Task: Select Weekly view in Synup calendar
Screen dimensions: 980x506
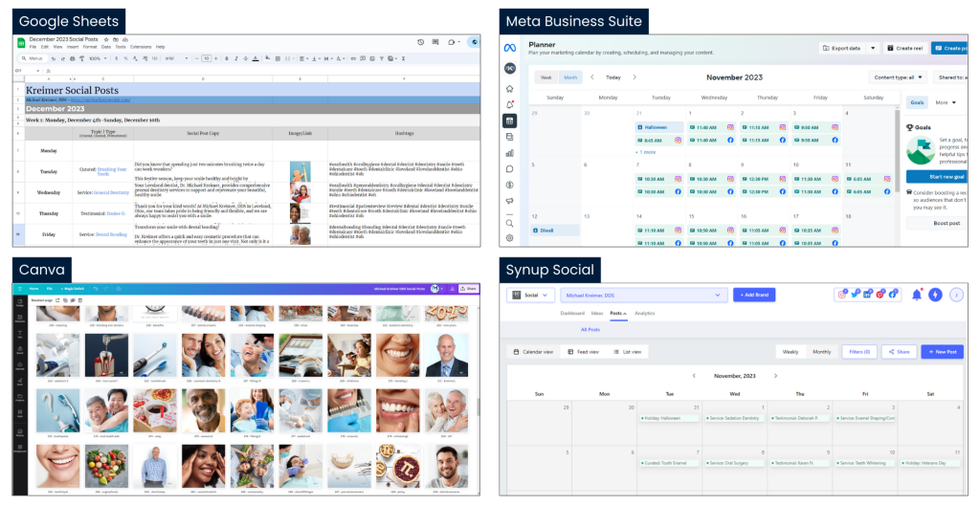Action: click(791, 352)
